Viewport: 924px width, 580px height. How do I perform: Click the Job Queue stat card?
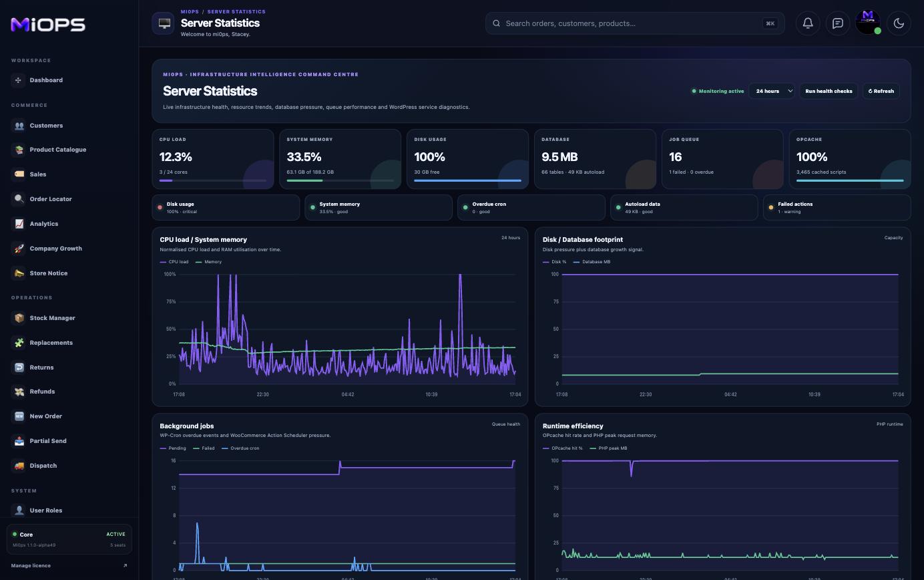click(722, 159)
